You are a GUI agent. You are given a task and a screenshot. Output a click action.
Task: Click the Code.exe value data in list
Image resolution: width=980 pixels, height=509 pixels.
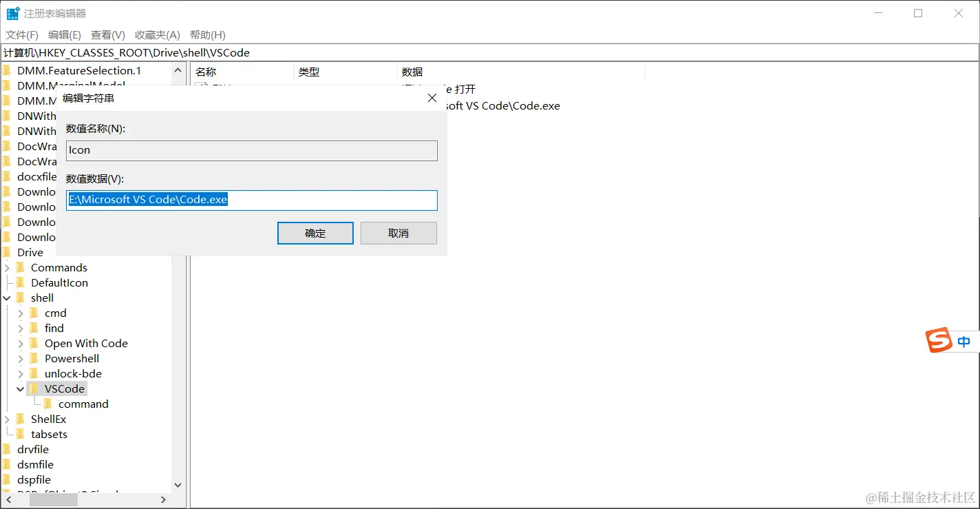(504, 106)
